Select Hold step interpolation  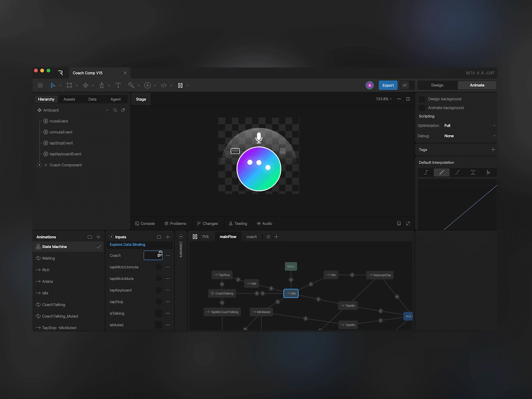click(426, 173)
